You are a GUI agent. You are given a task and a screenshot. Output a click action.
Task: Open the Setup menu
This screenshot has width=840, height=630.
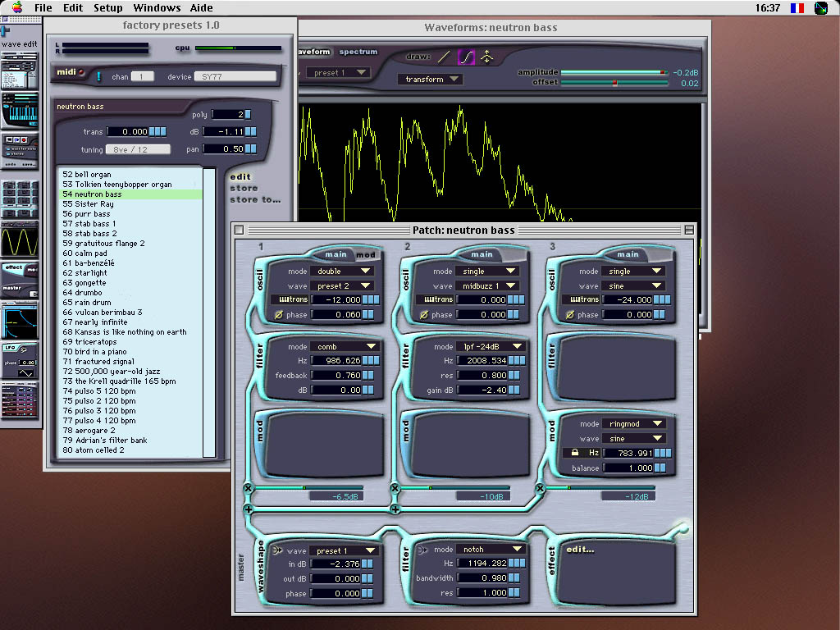(x=107, y=7)
